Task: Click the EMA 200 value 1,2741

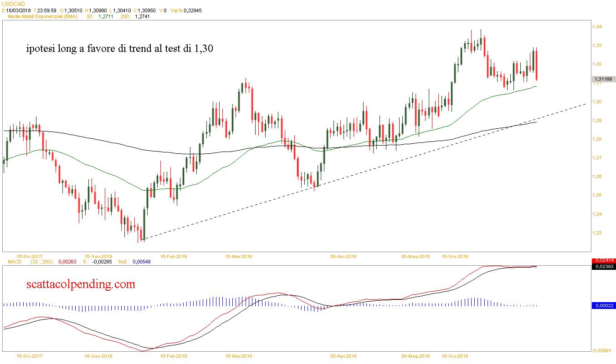Action: point(142,16)
